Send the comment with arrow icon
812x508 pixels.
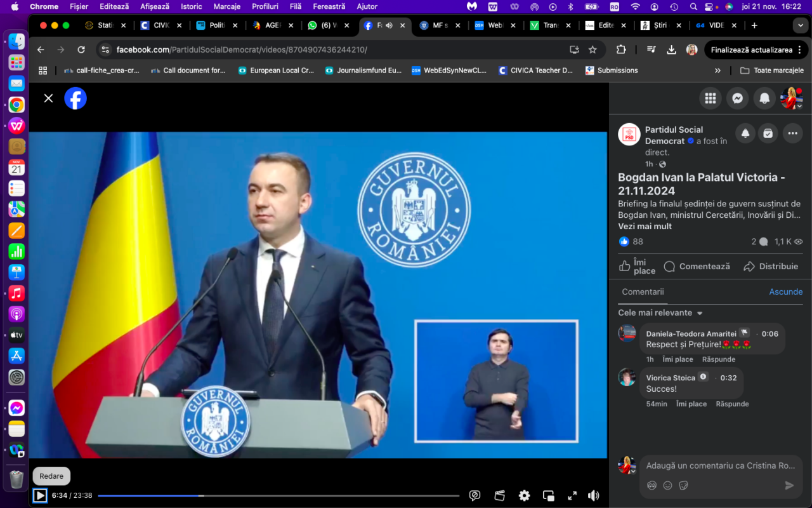(789, 485)
